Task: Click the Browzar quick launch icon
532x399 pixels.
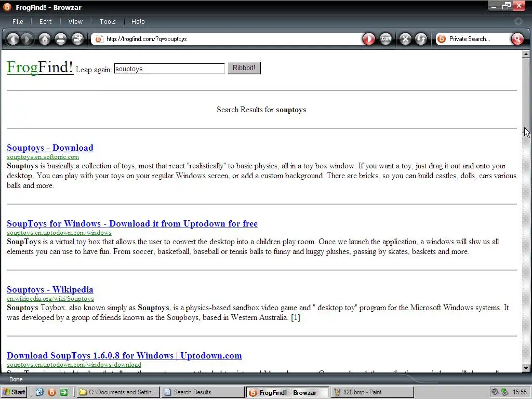Action: 52,392
